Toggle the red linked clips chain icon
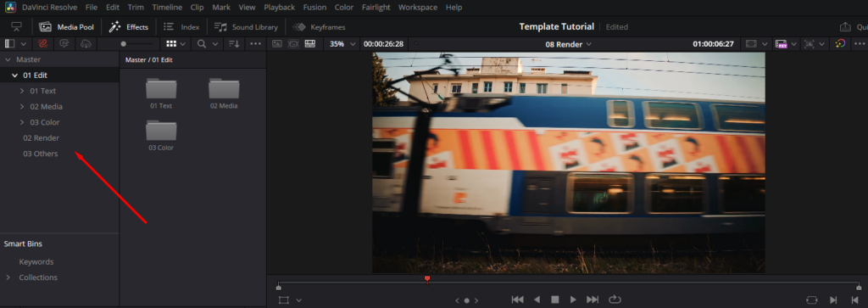The width and height of the screenshot is (868, 308). tap(42, 43)
